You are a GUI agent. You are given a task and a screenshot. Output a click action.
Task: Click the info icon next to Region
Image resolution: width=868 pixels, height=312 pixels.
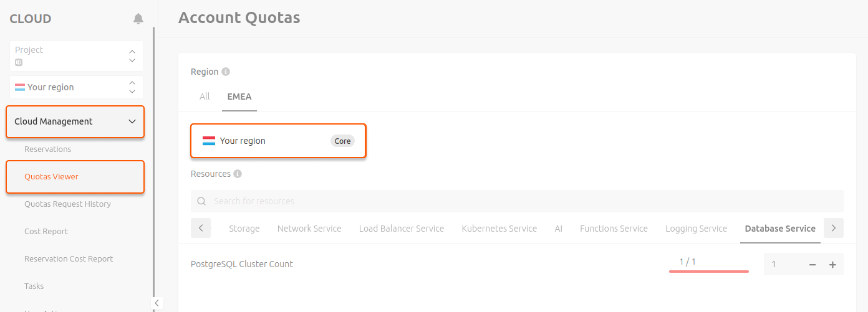(226, 72)
